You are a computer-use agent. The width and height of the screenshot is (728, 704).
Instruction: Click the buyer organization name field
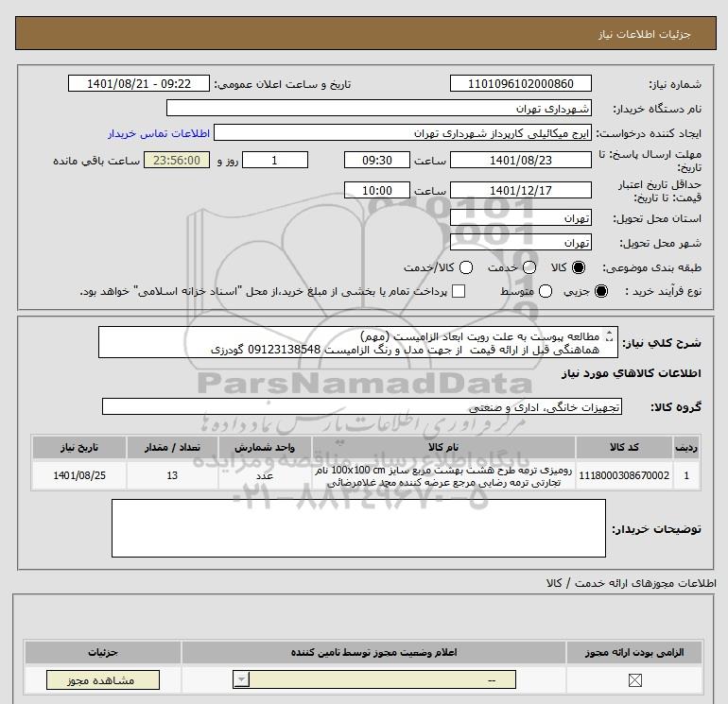click(379, 108)
